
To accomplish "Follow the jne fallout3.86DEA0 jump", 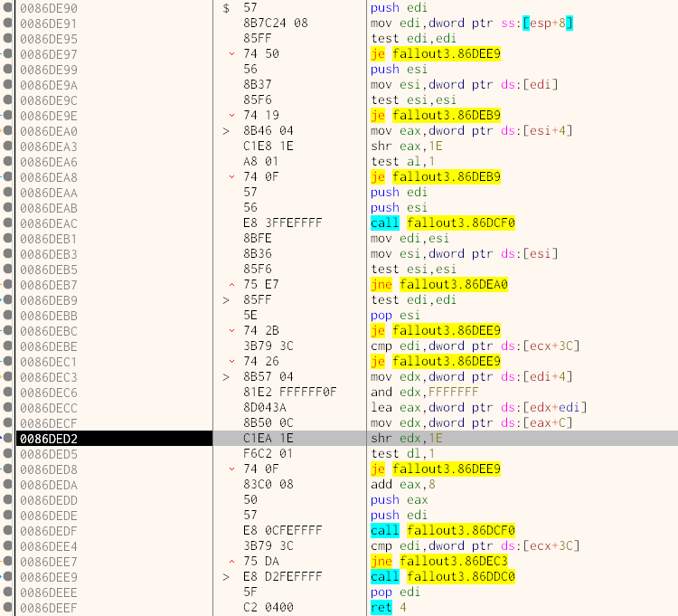I will (x=438, y=284).
